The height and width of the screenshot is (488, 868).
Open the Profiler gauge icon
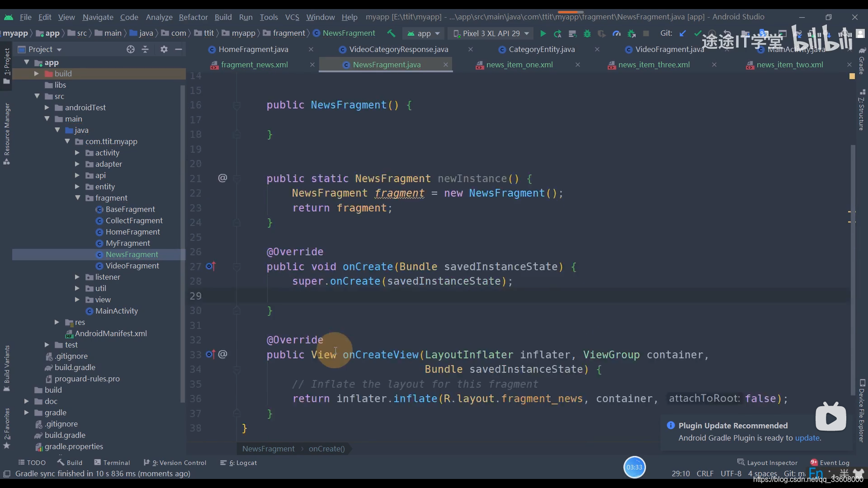[x=616, y=33]
